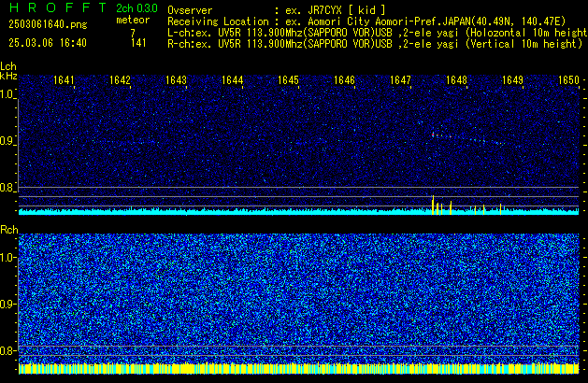Click the R-ch UV5R antenna description line
588x383 pixels.
(375, 44)
